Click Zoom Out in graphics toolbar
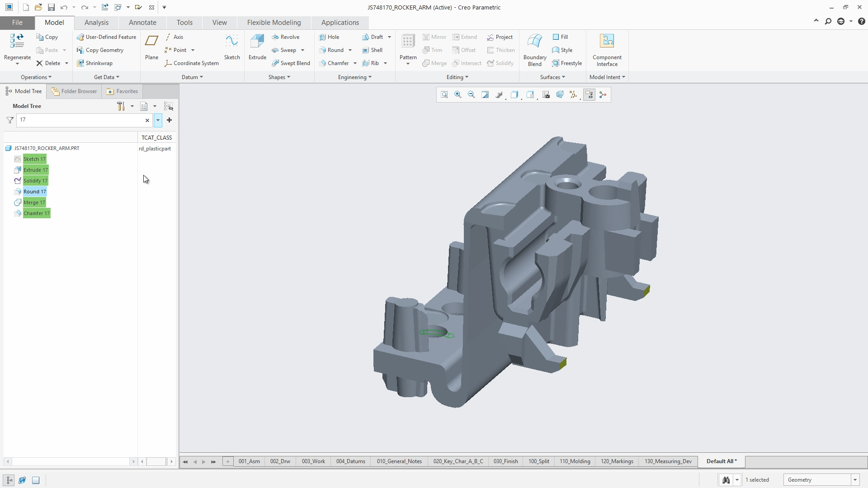This screenshot has width=868, height=488. [x=472, y=95]
